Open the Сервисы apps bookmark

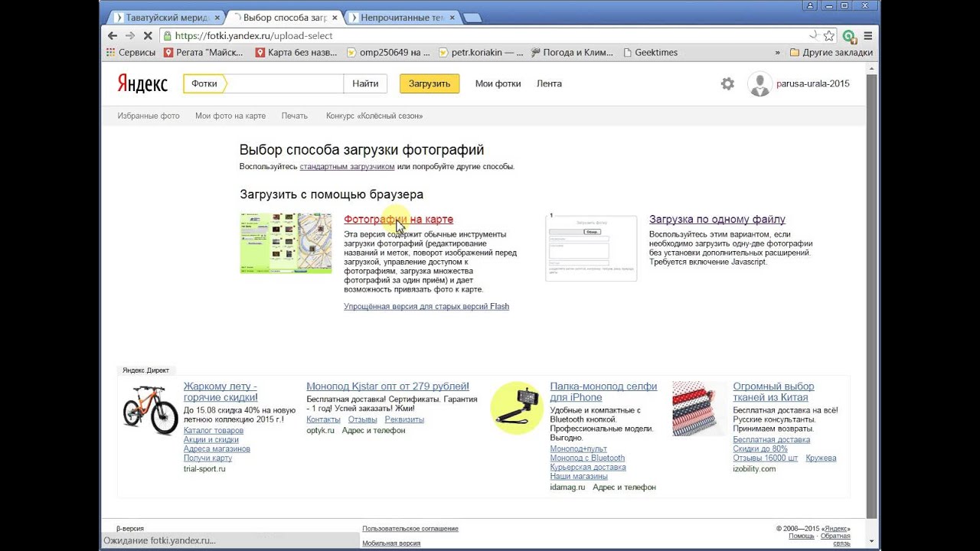coord(130,53)
